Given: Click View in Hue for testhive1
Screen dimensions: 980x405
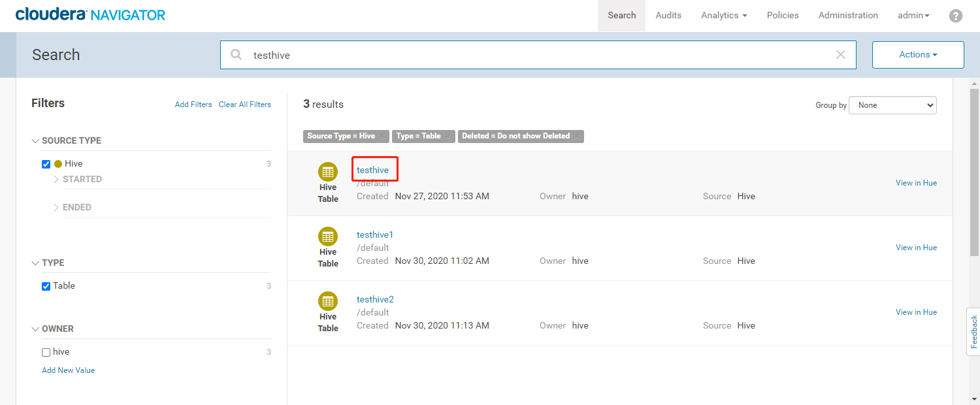Looking at the screenshot, I should tap(916, 248).
